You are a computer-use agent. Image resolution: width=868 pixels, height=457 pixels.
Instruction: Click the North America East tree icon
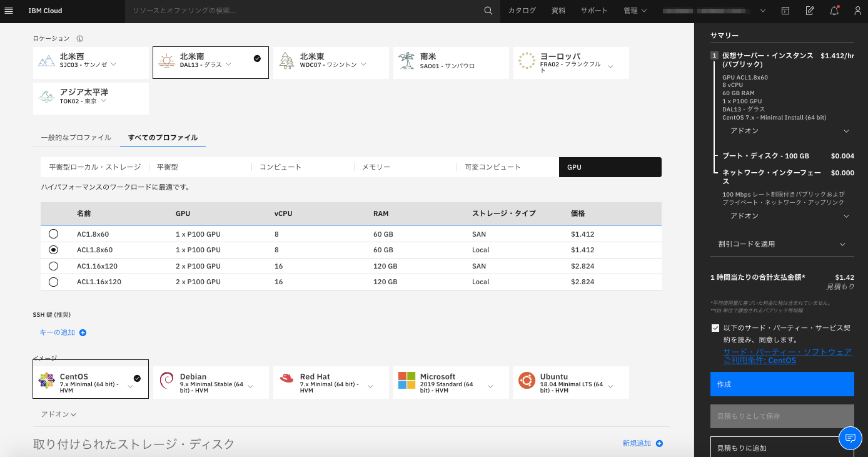pos(286,61)
